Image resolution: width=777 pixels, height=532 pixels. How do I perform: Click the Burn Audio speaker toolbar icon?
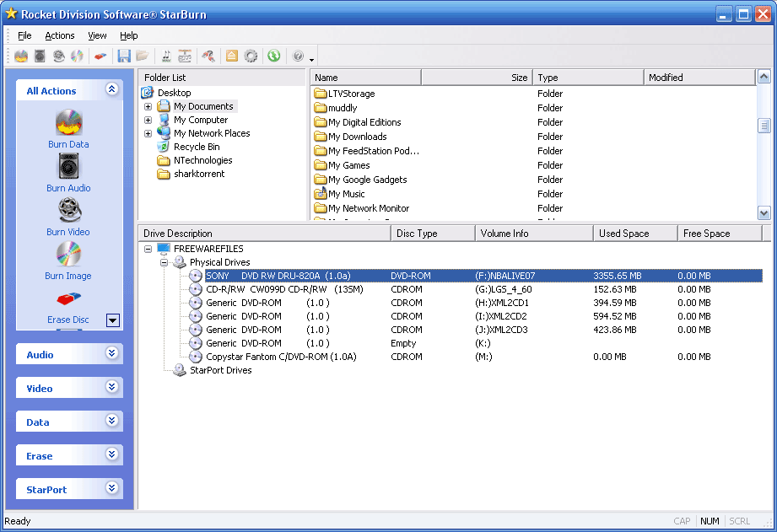40,56
